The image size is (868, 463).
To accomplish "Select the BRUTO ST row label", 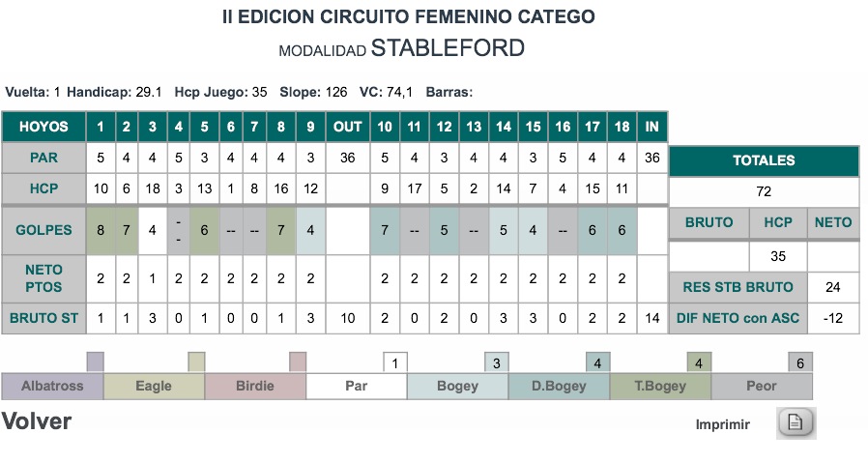I will tap(43, 318).
